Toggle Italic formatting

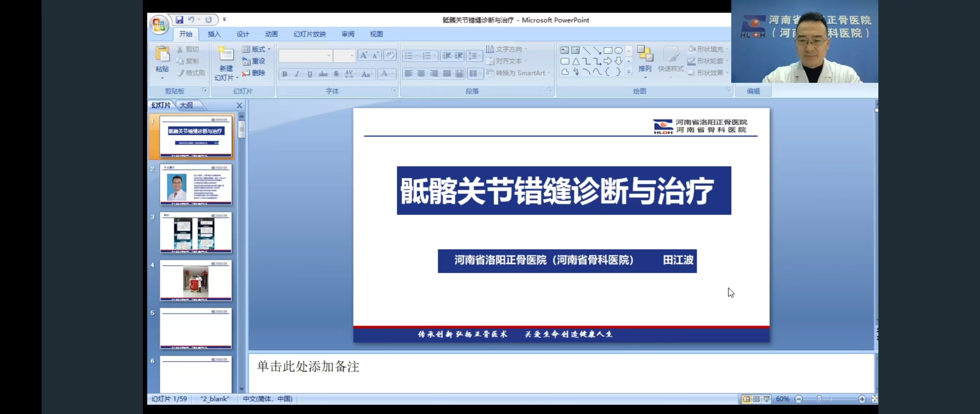click(x=297, y=74)
